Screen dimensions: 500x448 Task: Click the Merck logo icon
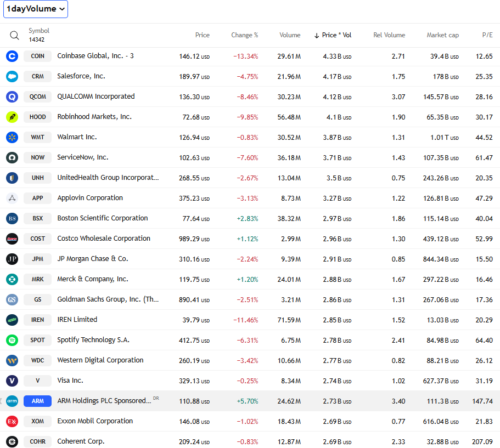(x=12, y=280)
